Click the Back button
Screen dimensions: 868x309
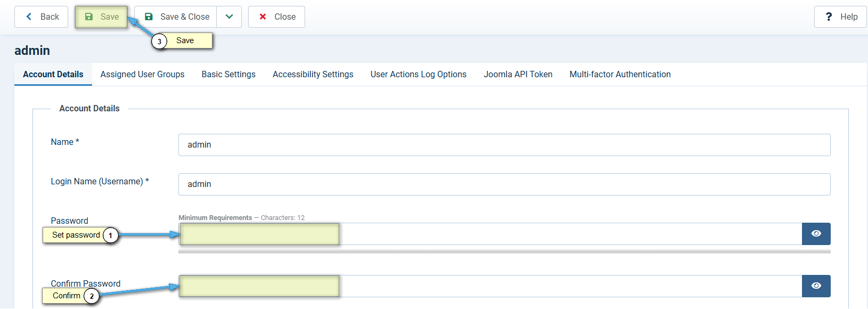[41, 17]
